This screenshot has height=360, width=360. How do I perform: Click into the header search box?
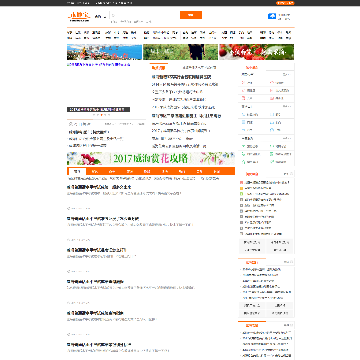(x=145, y=15)
